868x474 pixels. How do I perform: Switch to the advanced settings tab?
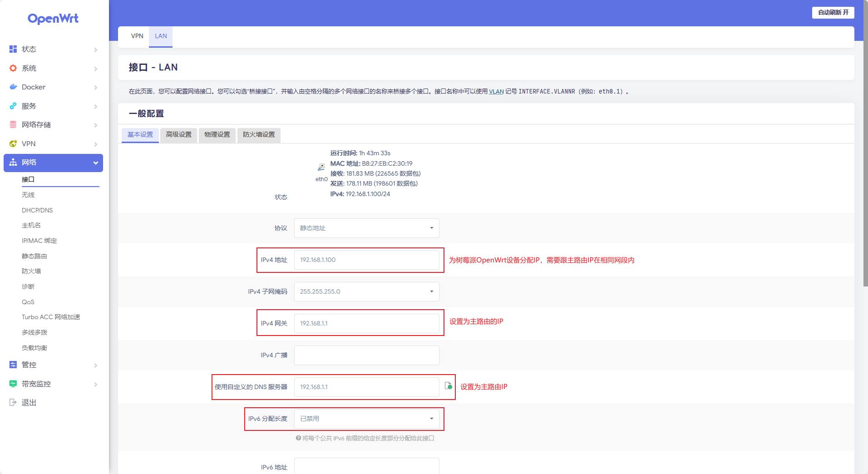(x=178, y=135)
